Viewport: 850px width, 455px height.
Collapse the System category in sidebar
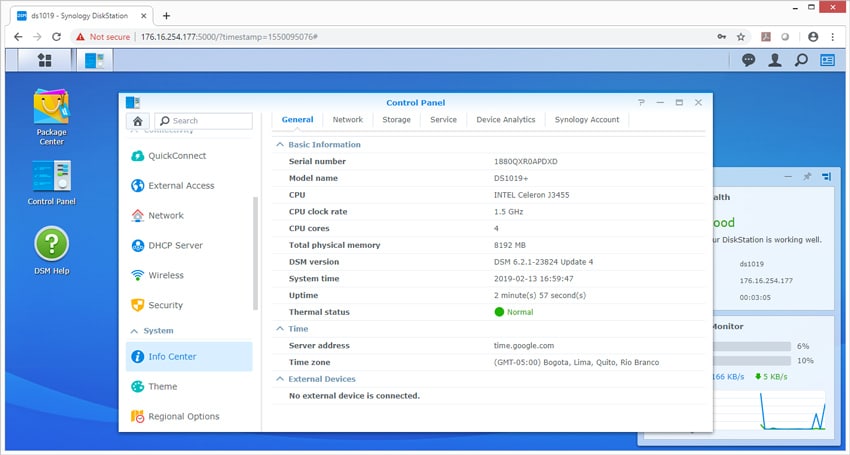click(134, 331)
